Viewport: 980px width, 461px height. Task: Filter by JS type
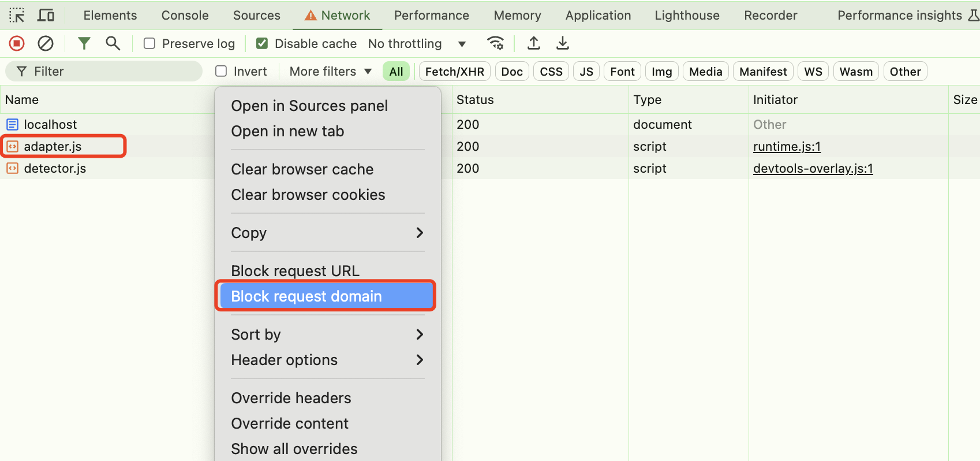click(x=586, y=72)
